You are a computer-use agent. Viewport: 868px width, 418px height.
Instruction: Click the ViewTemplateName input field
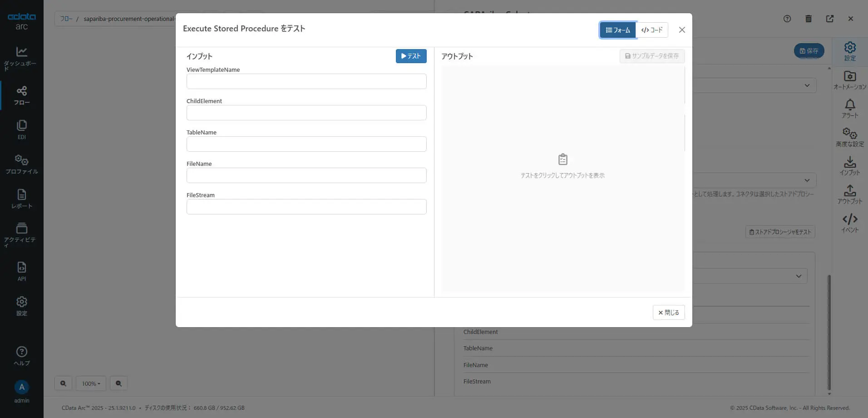point(306,81)
